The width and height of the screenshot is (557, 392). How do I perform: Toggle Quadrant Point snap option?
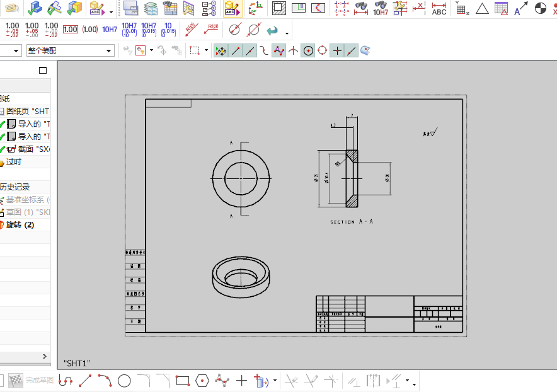click(322, 50)
